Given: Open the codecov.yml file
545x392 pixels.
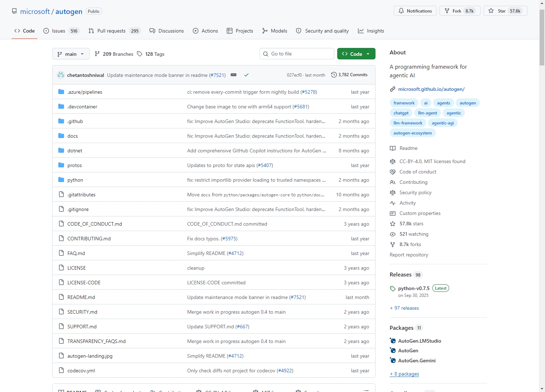Looking at the screenshot, I should point(81,371).
